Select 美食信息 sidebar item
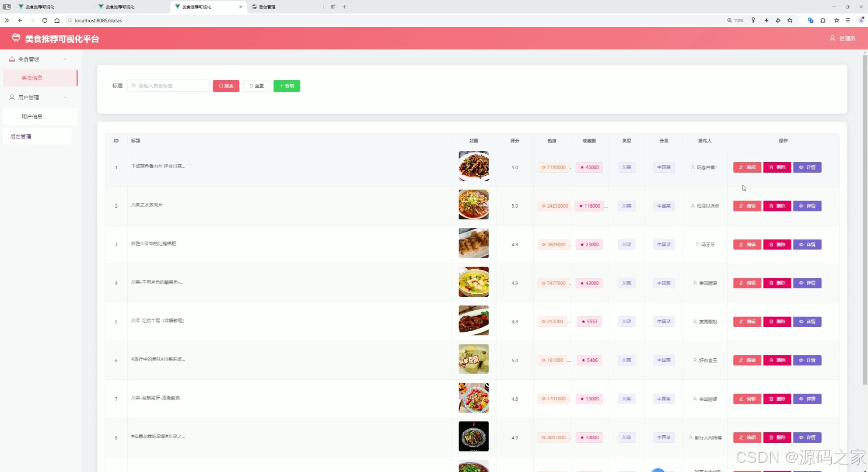The image size is (868, 472). click(x=32, y=78)
